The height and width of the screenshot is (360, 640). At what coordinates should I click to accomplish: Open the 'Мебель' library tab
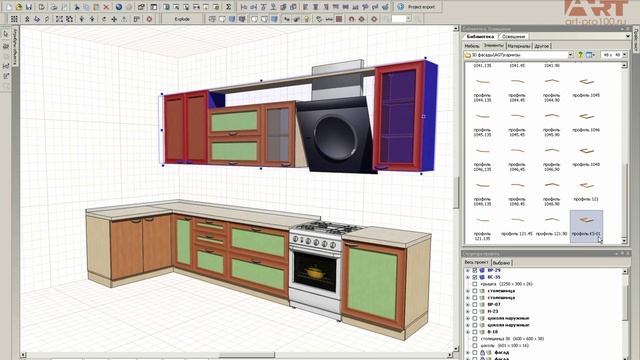[x=472, y=46]
